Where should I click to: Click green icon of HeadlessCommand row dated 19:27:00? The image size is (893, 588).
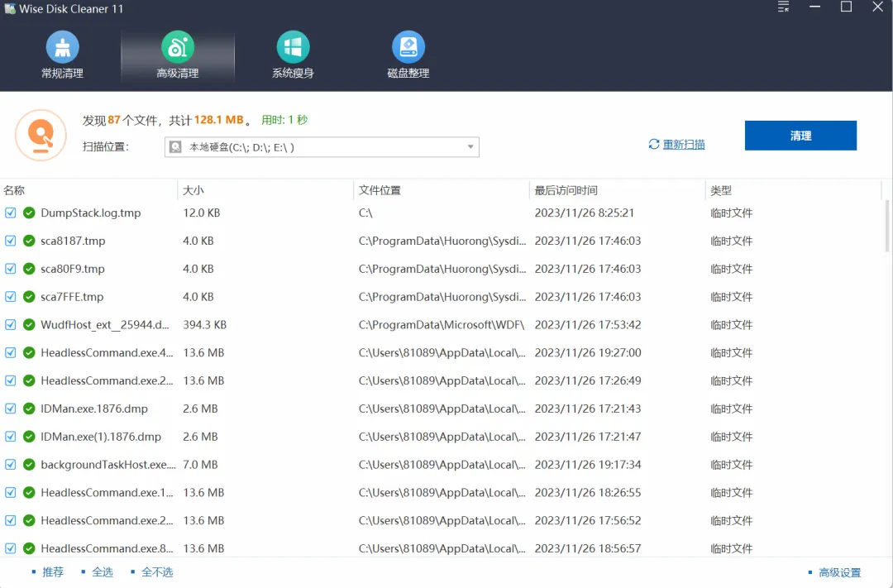29,352
